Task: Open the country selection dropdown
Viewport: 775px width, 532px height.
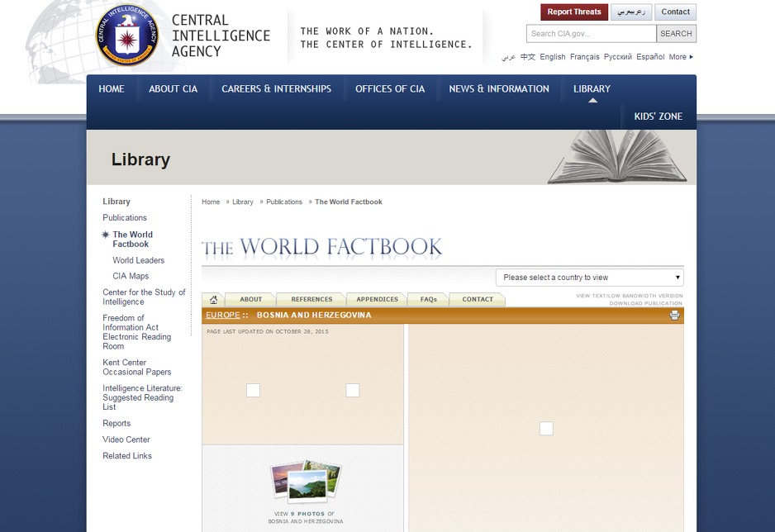Action: pyautogui.click(x=589, y=278)
